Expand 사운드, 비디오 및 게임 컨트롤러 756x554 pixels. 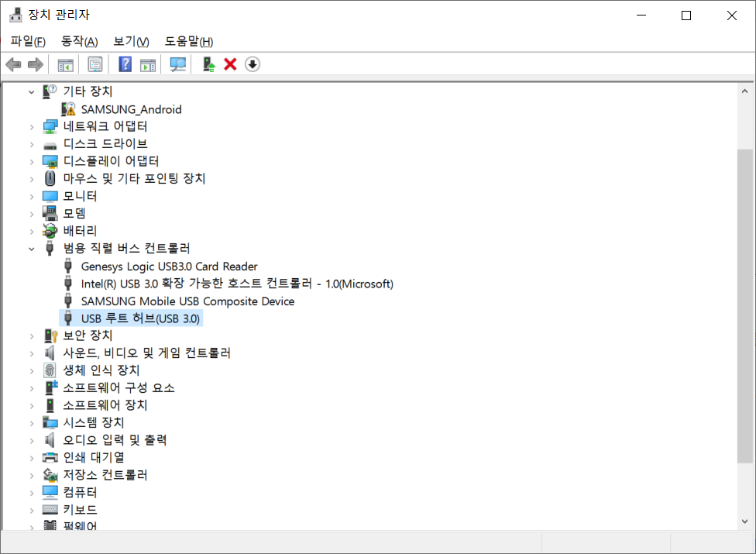31,353
